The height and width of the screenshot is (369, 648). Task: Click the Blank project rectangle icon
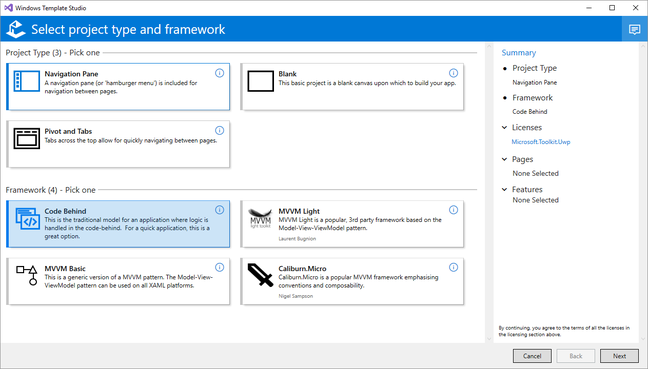pyautogui.click(x=261, y=81)
